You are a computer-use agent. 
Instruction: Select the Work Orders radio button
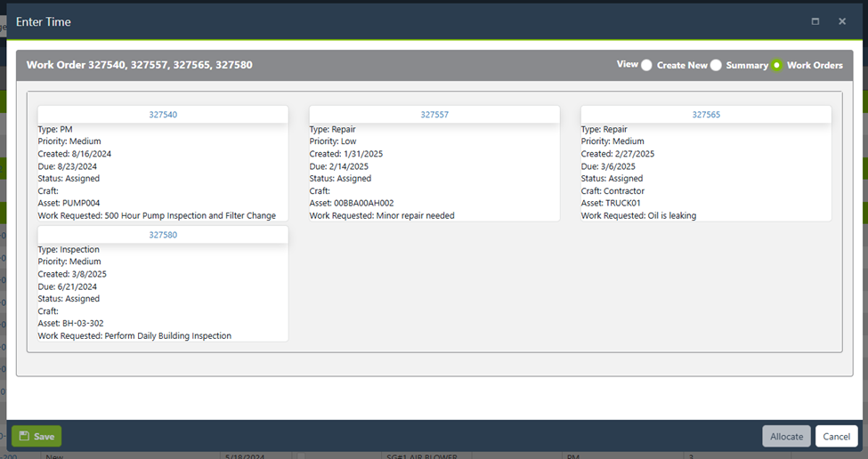[x=777, y=65]
